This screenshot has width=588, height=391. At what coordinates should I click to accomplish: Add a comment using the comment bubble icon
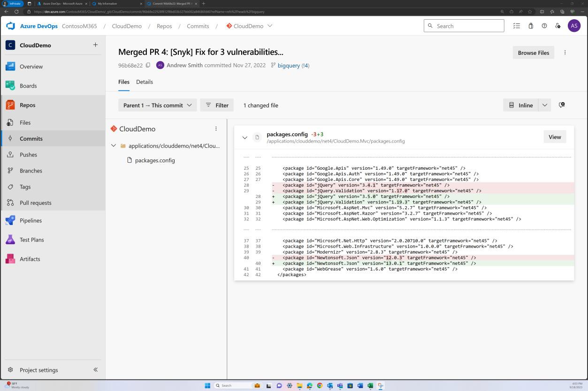coord(562,105)
